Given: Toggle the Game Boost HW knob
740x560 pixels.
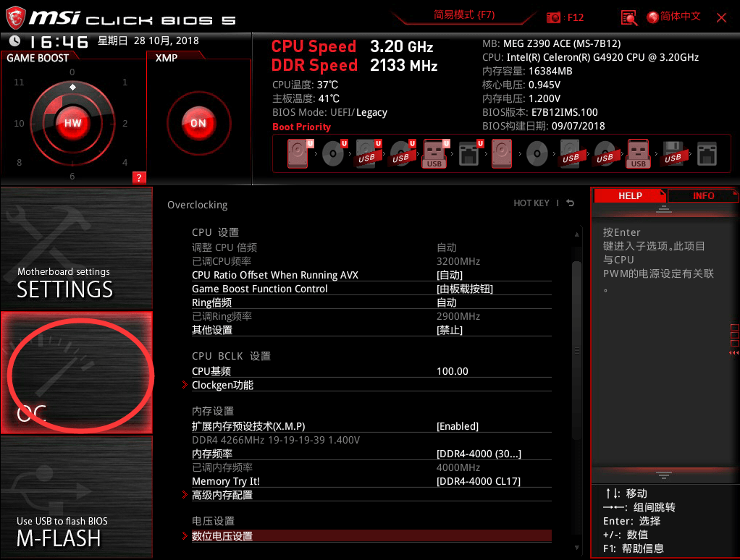Looking at the screenshot, I should [72, 124].
